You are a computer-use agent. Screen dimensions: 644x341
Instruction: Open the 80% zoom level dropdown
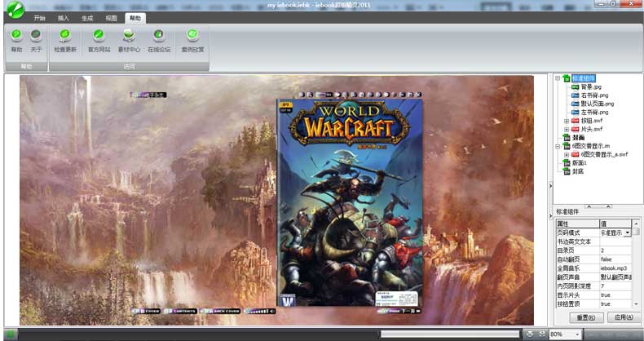579,334
